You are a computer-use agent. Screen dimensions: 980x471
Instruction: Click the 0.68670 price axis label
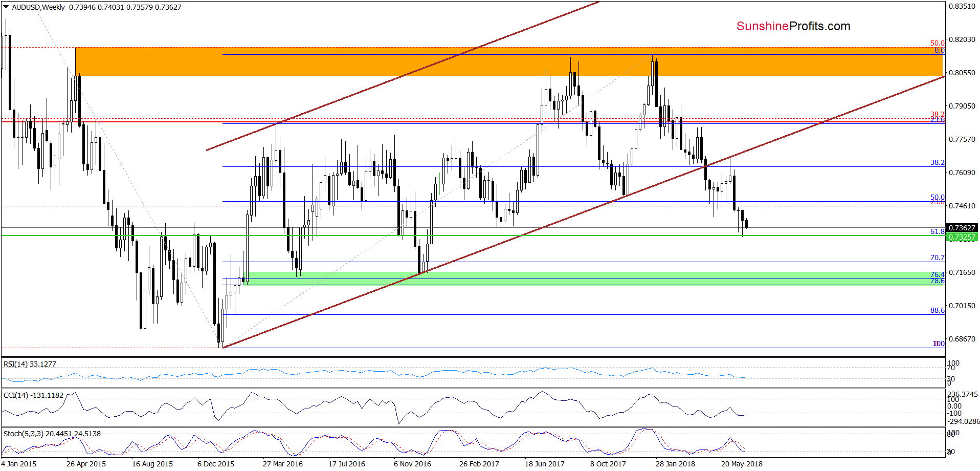coord(962,339)
